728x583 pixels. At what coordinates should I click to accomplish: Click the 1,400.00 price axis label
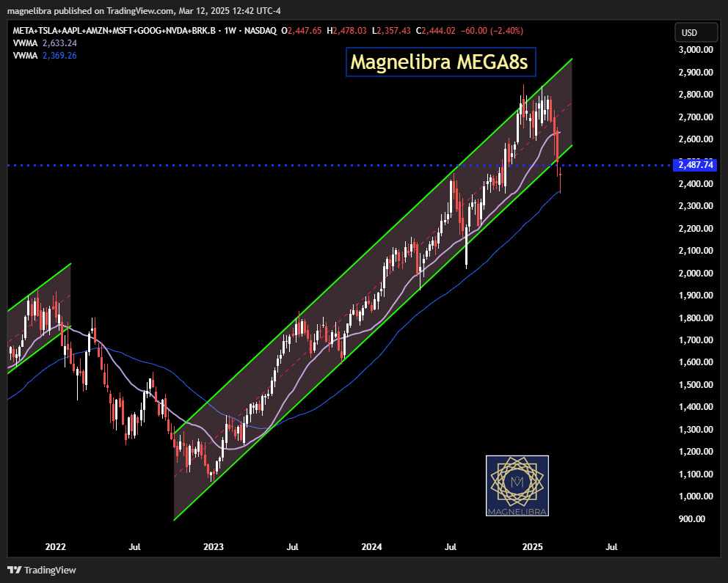[696, 407]
